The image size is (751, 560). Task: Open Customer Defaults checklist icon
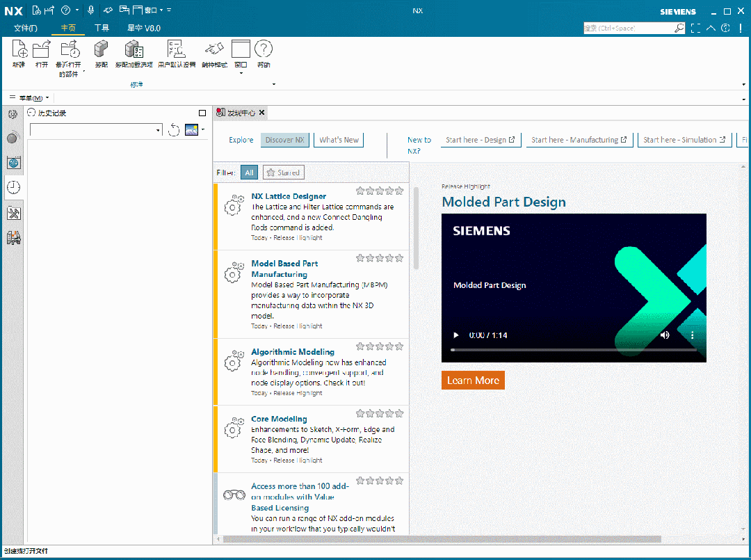coord(176,49)
